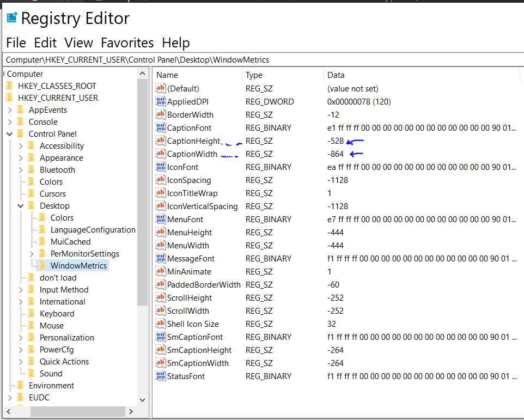The width and height of the screenshot is (524, 420).
Task: Open the Favorites menu
Action: click(x=127, y=43)
